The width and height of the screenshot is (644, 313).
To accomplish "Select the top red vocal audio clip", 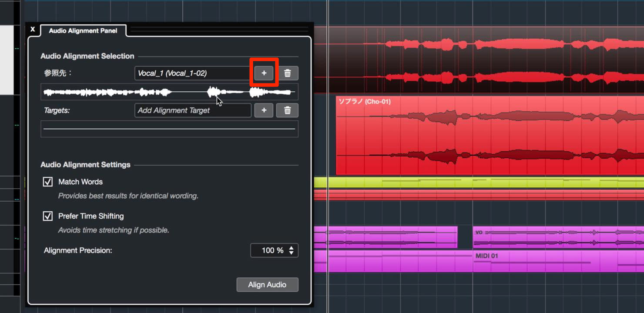I will point(479,60).
